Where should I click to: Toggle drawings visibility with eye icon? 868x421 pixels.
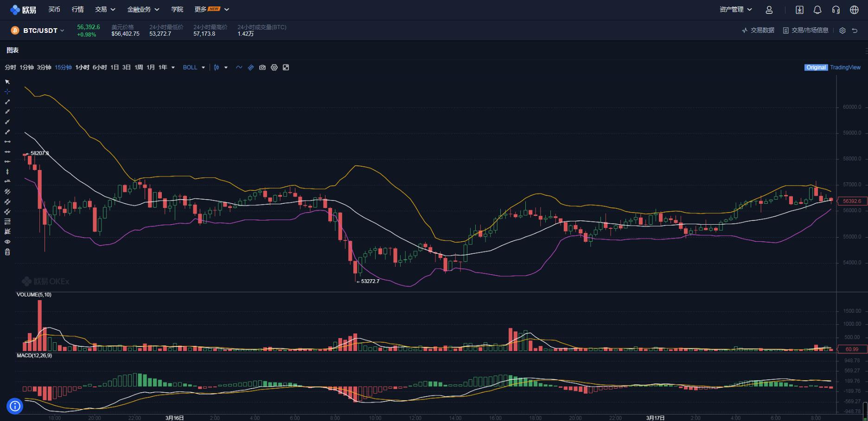7,242
